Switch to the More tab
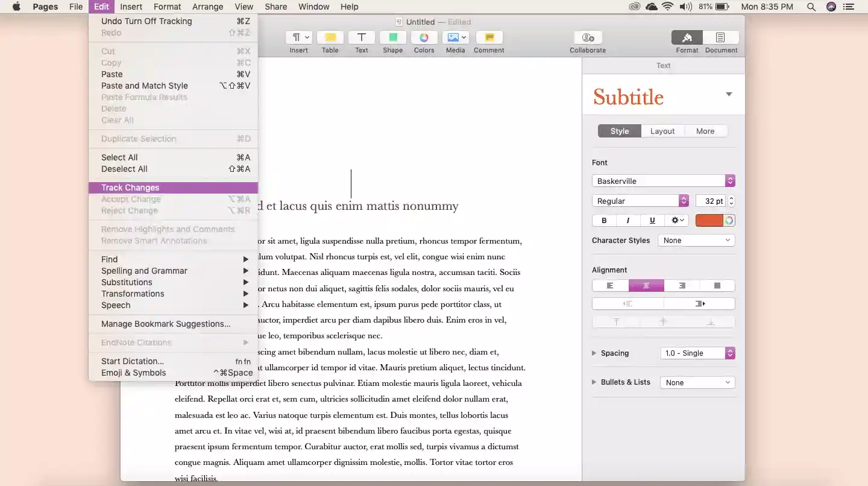 pos(705,131)
